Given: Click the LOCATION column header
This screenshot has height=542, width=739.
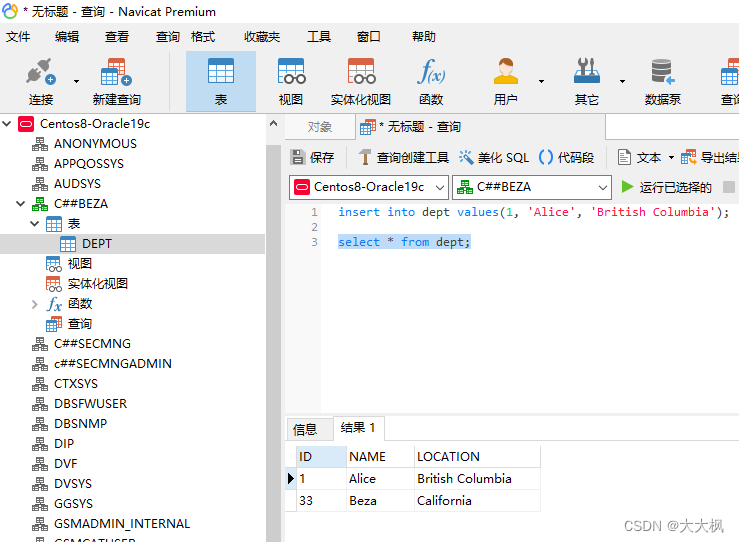Looking at the screenshot, I should pyautogui.click(x=477, y=457).
